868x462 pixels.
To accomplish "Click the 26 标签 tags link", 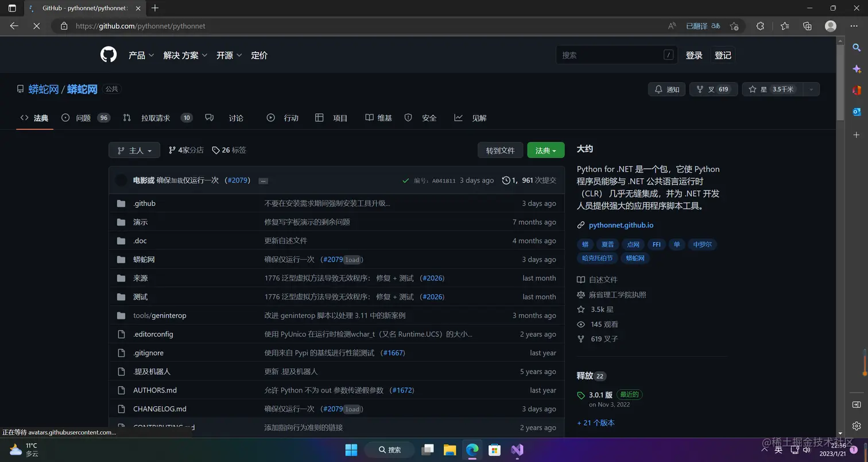I will 229,150.
